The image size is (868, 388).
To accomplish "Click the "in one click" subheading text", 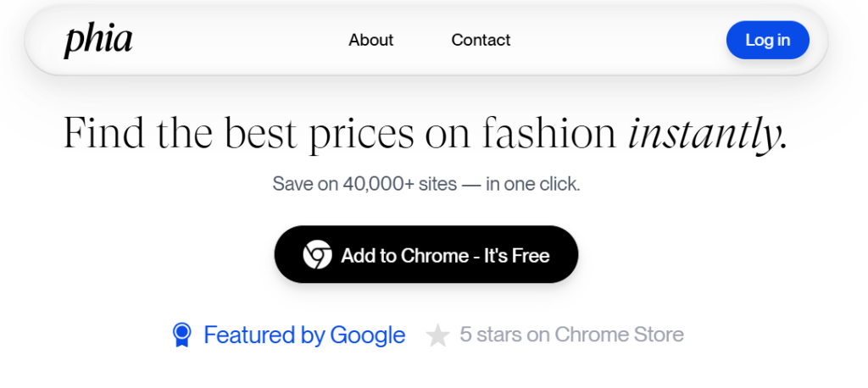I will (532, 184).
